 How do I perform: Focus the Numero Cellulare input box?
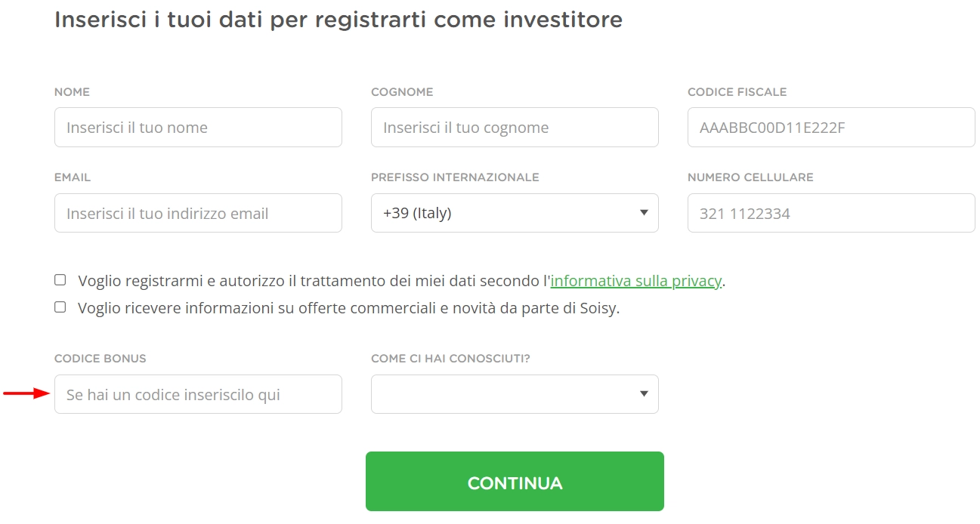(831, 213)
